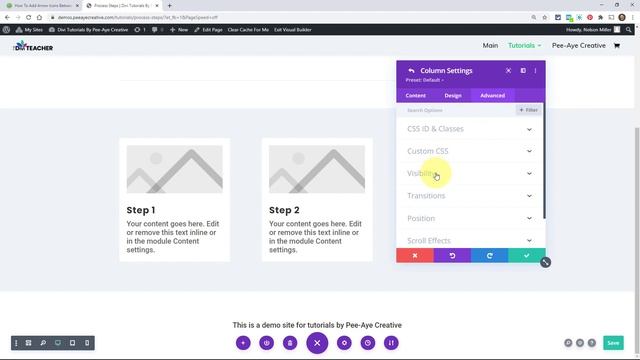Click the Save page button
This screenshot has height=360, width=640.
pos(613,343)
